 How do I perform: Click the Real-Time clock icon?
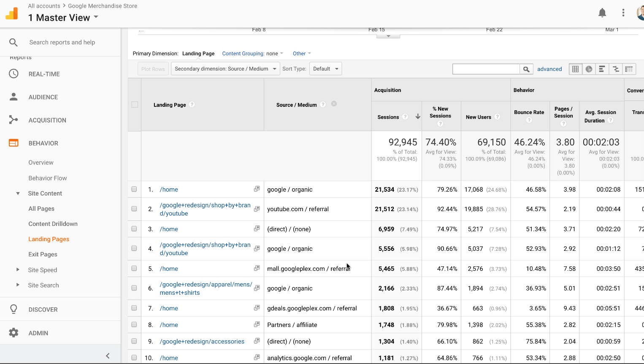tap(14, 74)
